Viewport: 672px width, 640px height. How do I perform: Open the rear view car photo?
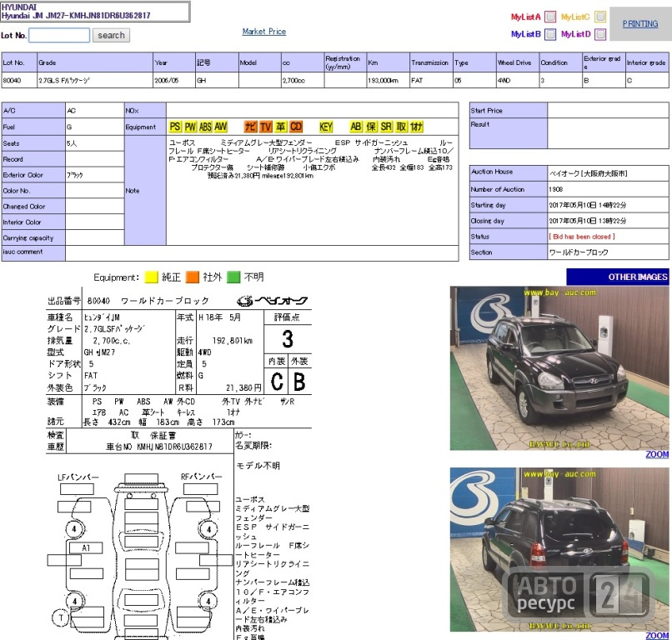(x=559, y=550)
